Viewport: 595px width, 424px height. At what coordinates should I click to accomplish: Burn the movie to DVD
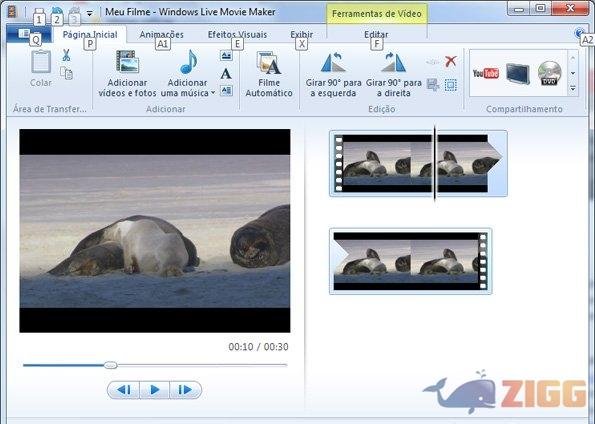549,73
